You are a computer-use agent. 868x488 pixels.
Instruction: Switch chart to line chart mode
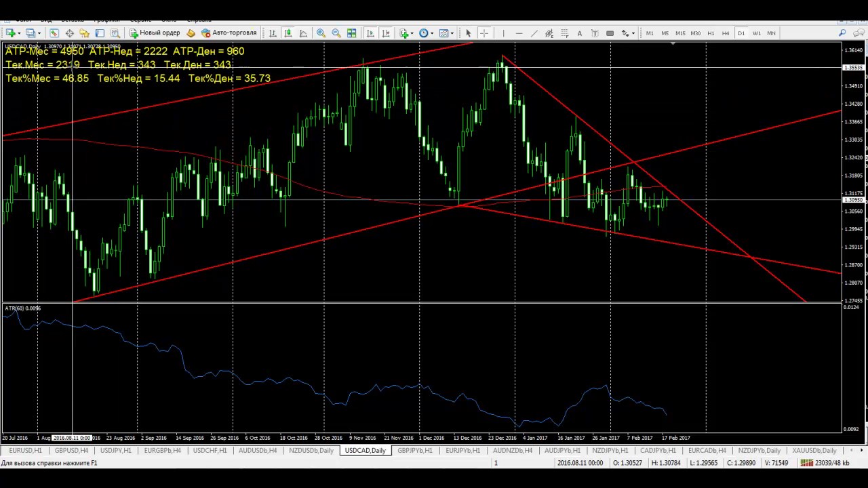303,33
